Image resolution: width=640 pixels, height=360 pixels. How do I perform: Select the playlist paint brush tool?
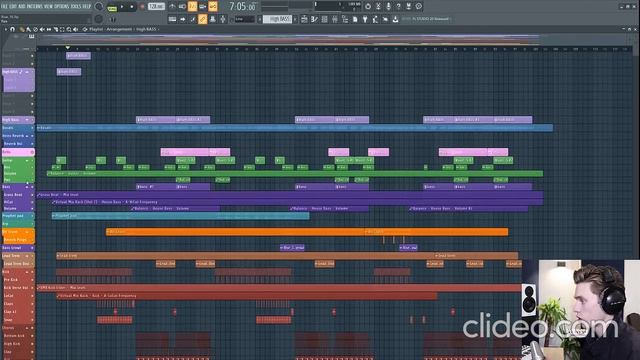(28, 29)
